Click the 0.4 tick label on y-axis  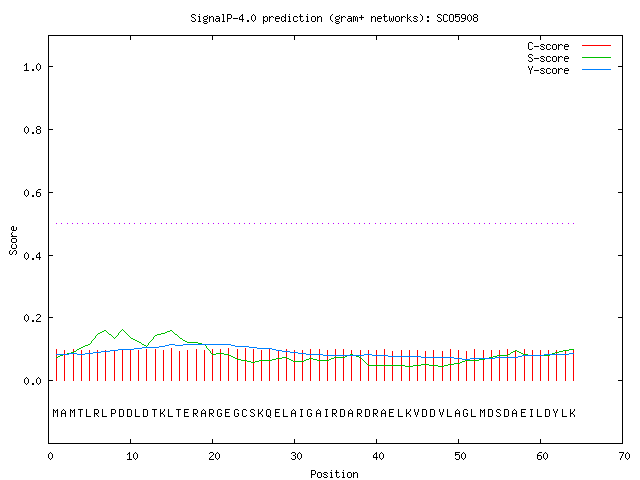tap(32, 256)
